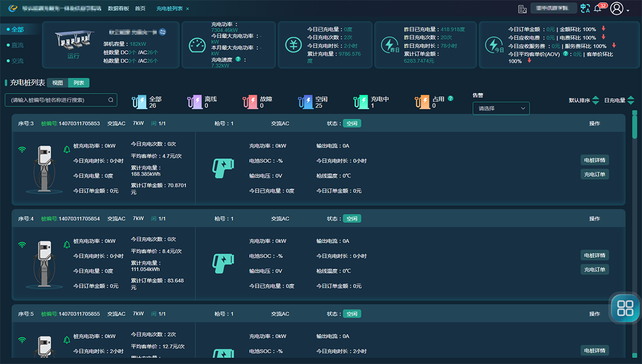Filter by 故障 fault charger icon
642x364 pixels.
[x=249, y=102]
